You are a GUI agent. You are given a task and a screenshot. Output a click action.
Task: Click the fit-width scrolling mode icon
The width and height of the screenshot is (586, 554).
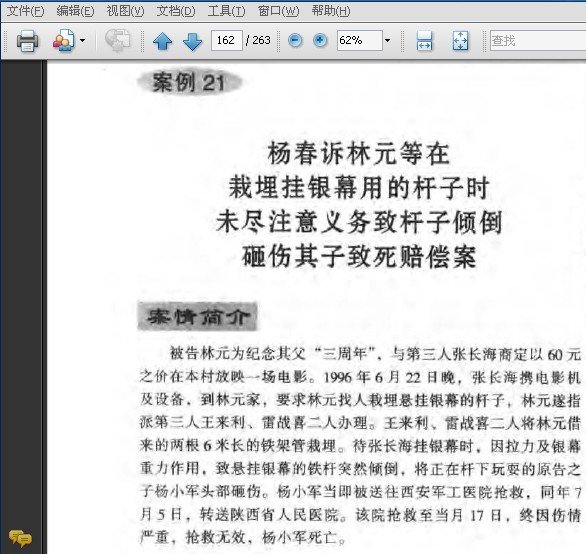424,41
